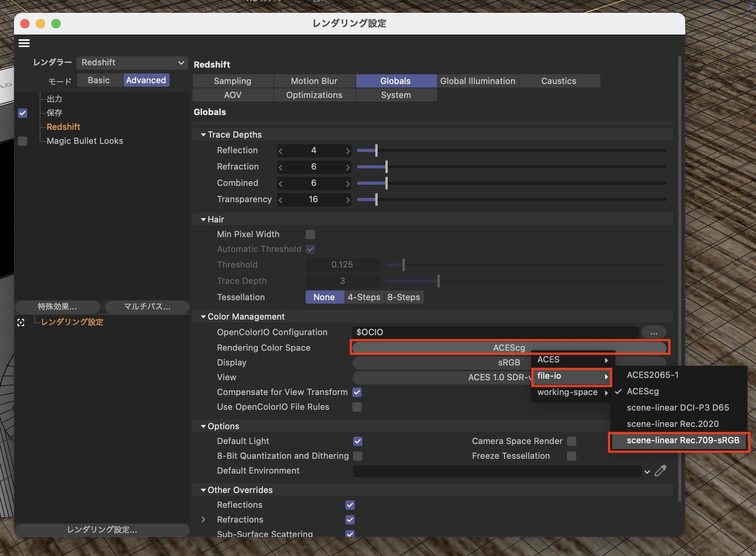756x556 pixels.
Task: Increase Reflection depth with right arrow
Action: 348,151
